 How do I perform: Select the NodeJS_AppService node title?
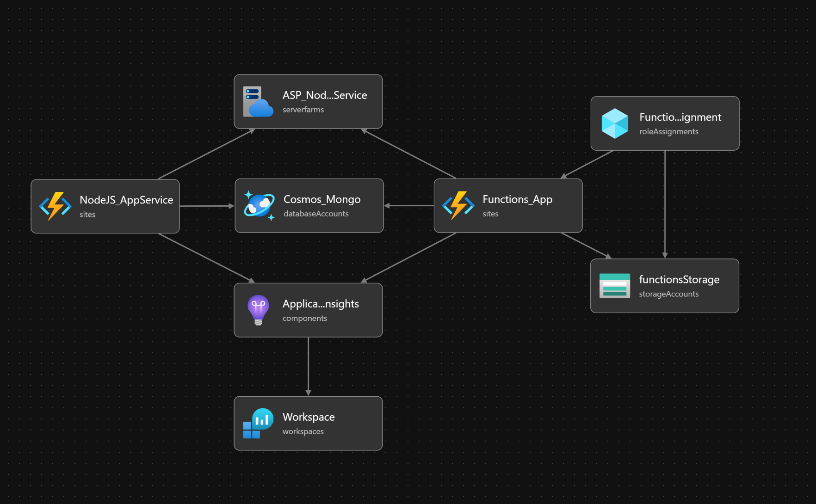(x=126, y=200)
